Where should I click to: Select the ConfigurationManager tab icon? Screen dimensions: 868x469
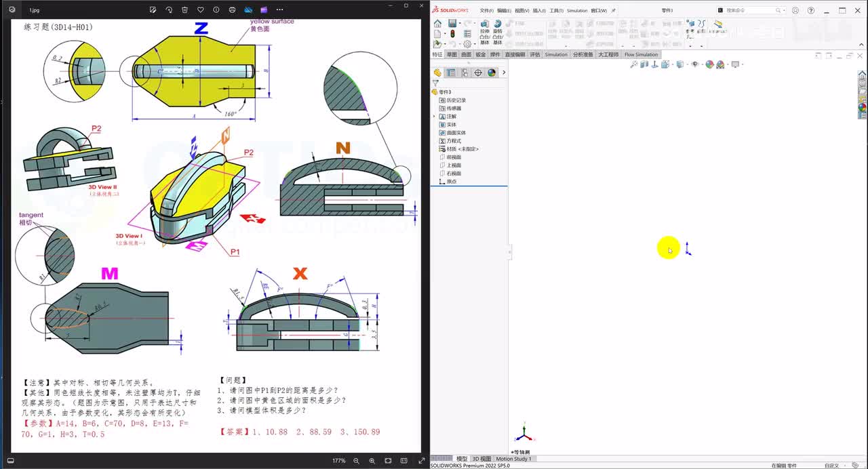465,73
